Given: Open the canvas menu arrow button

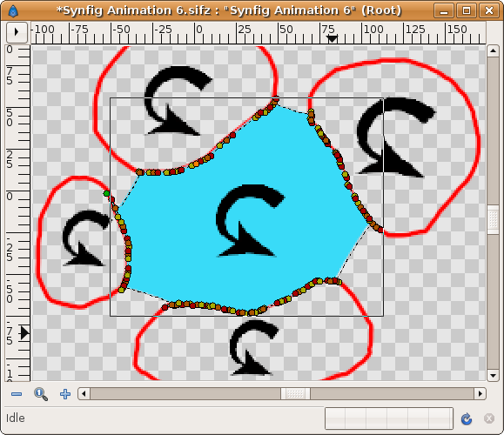Looking at the screenshot, I should click(x=17, y=32).
